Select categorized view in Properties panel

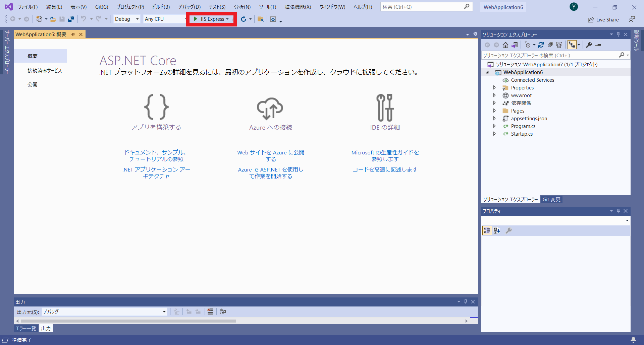(x=487, y=230)
